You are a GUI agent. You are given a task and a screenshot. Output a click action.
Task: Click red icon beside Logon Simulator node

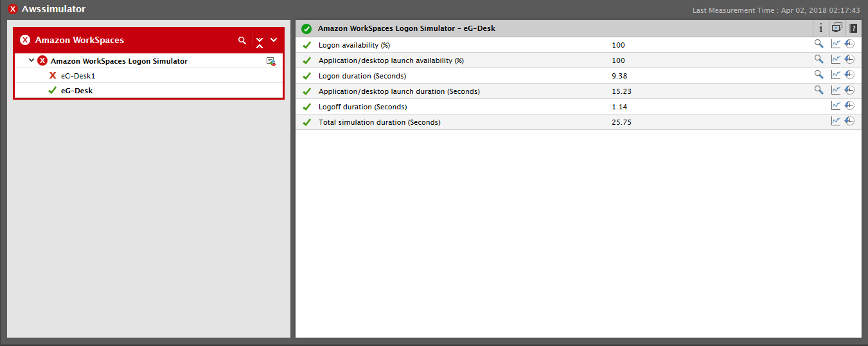tap(42, 60)
